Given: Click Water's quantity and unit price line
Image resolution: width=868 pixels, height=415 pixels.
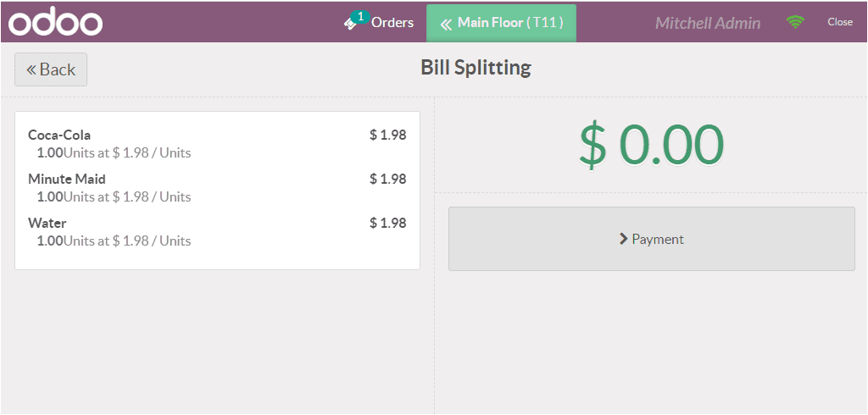Looking at the screenshot, I should click(114, 241).
